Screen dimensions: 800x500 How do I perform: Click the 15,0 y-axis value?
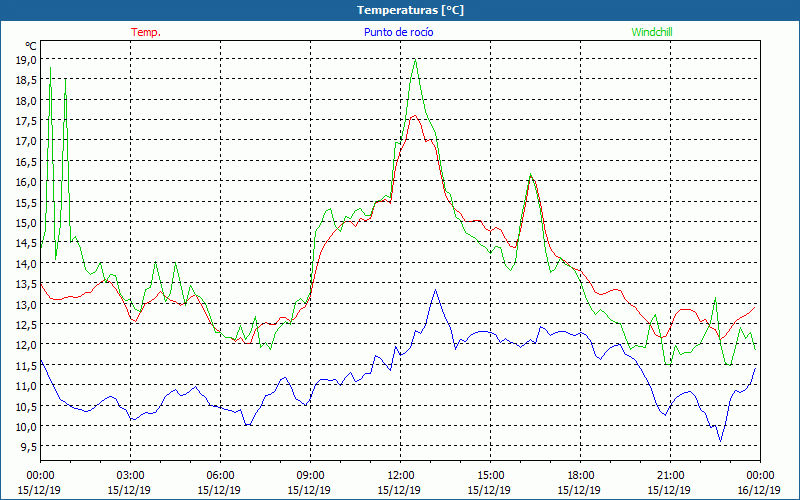pyautogui.click(x=27, y=222)
